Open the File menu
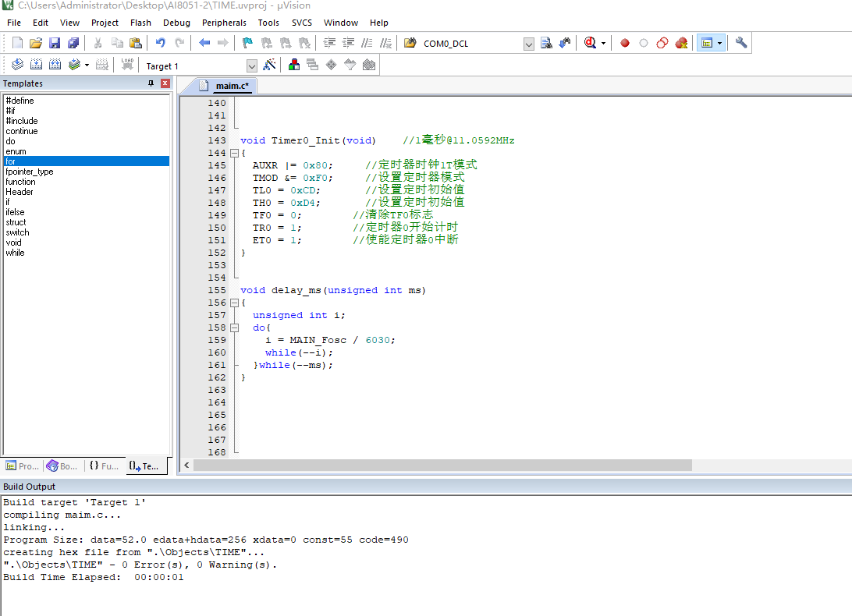 coord(14,23)
